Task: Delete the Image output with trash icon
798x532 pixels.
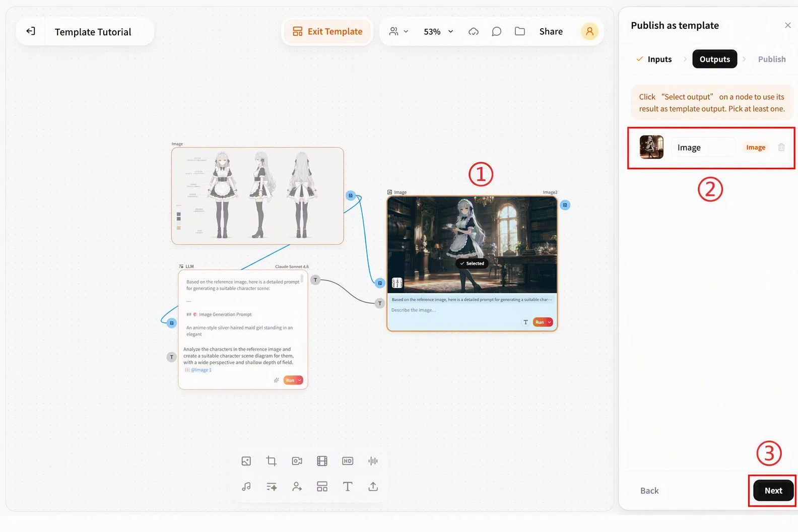Action: click(781, 147)
